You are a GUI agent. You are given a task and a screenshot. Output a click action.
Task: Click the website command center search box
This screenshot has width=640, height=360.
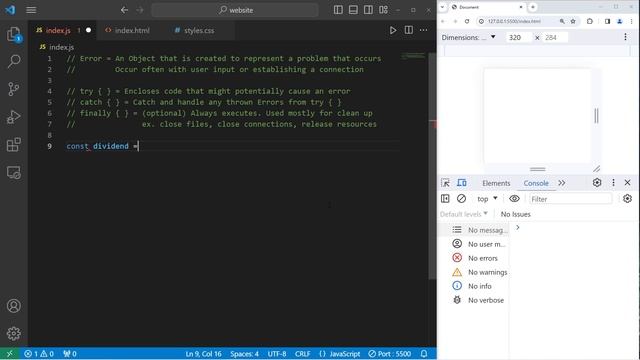[235, 10]
